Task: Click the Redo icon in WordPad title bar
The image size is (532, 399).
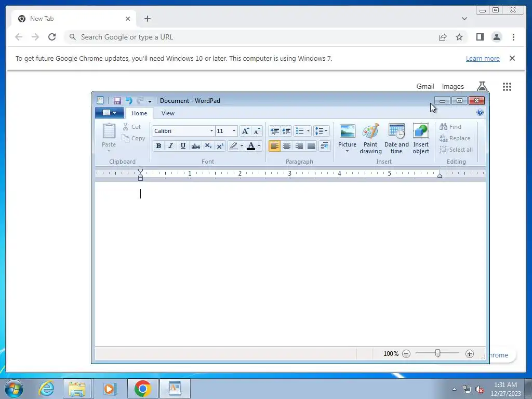Action: pyautogui.click(x=140, y=100)
